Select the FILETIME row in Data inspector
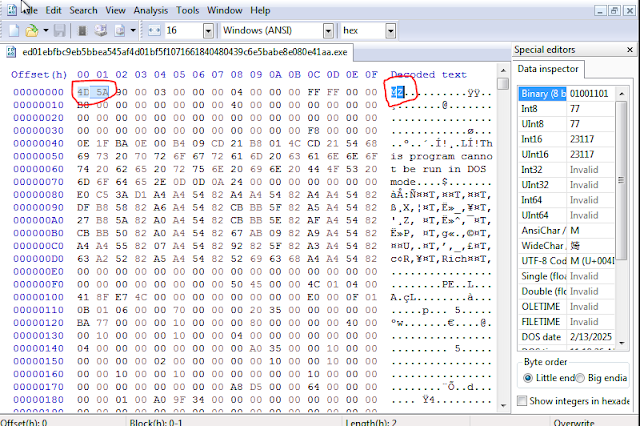This screenshot has width=640, height=426. [x=567, y=322]
